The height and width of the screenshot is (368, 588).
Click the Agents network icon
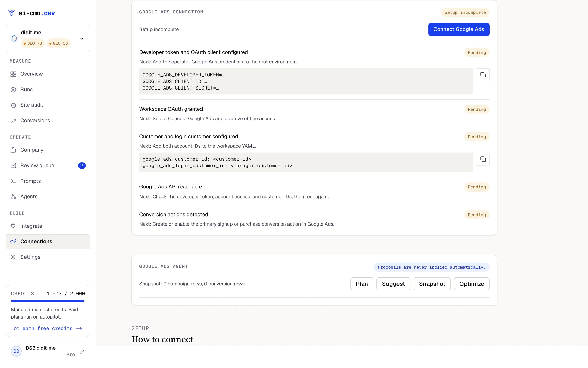(13, 197)
